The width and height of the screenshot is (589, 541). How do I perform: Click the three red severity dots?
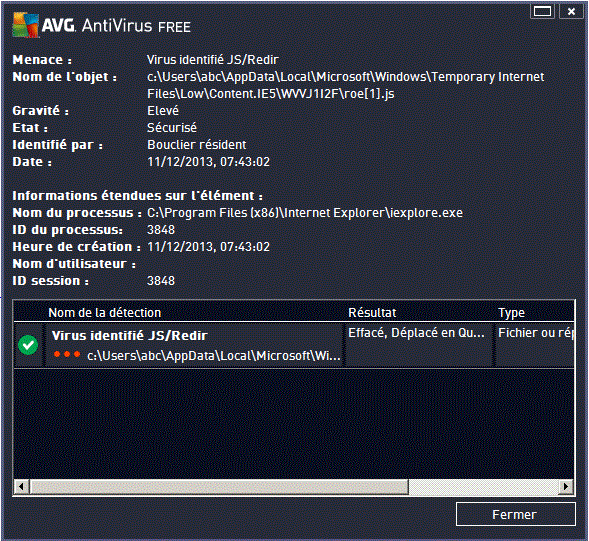pyautogui.click(x=67, y=354)
